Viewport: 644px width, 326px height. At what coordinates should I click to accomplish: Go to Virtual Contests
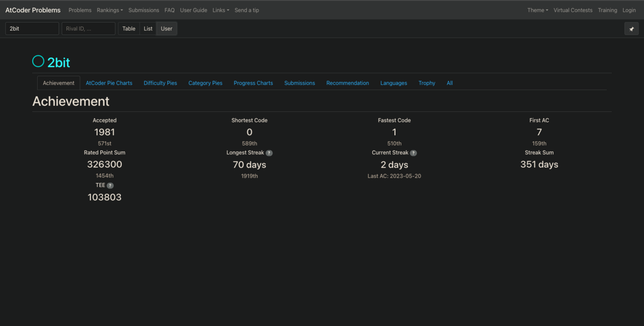573,10
